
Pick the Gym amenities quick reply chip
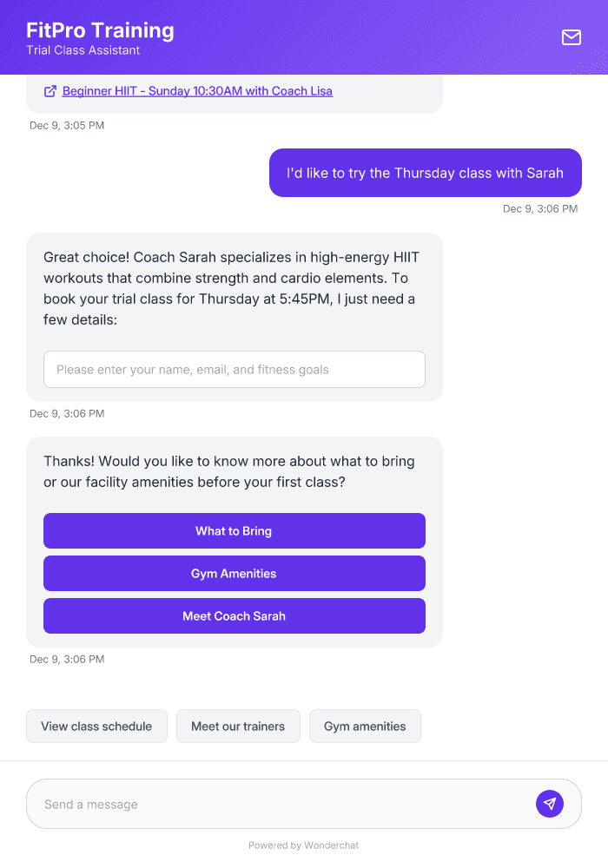(365, 726)
